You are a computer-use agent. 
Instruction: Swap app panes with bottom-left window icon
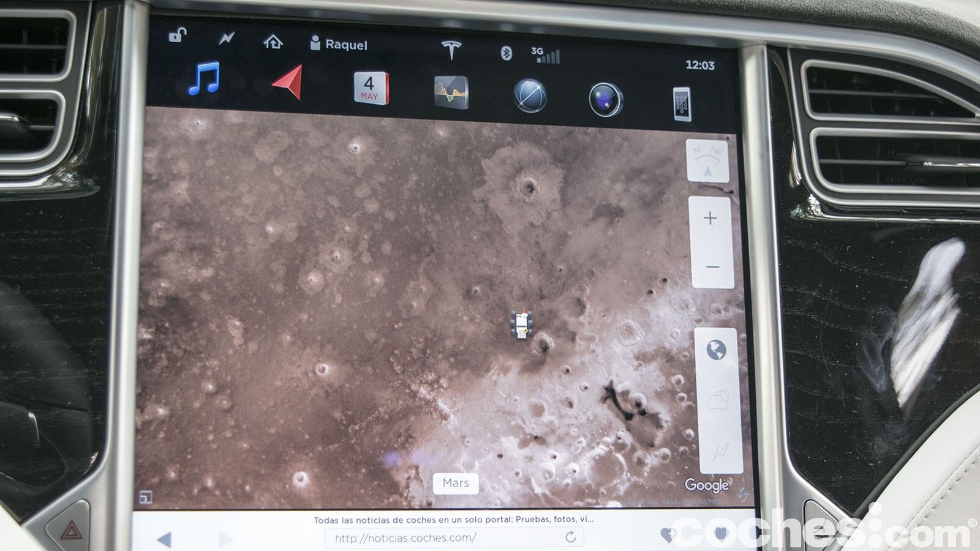(x=146, y=497)
